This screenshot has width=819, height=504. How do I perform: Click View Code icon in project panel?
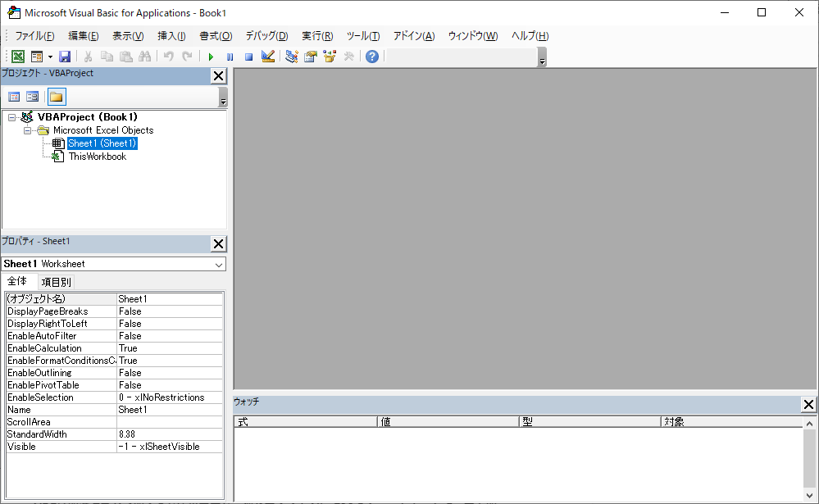click(x=14, y=97)
